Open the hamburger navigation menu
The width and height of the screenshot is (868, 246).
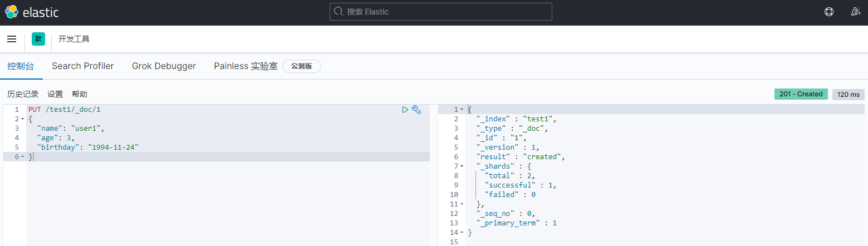click(12, 39)
